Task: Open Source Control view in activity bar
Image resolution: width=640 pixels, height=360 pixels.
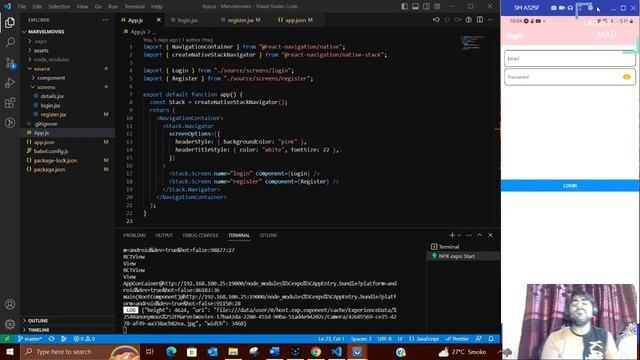Action: 10,62
